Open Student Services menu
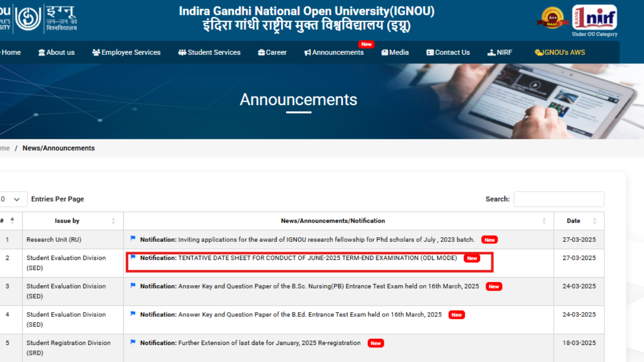The image size is (644, 362). click(x=209, y=52)
